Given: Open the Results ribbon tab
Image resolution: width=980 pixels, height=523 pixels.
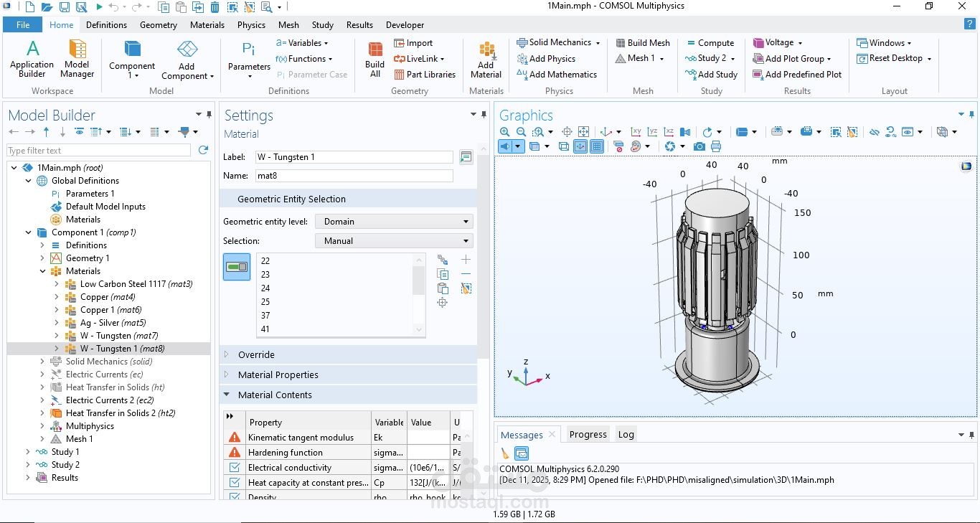Looking at the screenshot, I should (x=359, y=24).
